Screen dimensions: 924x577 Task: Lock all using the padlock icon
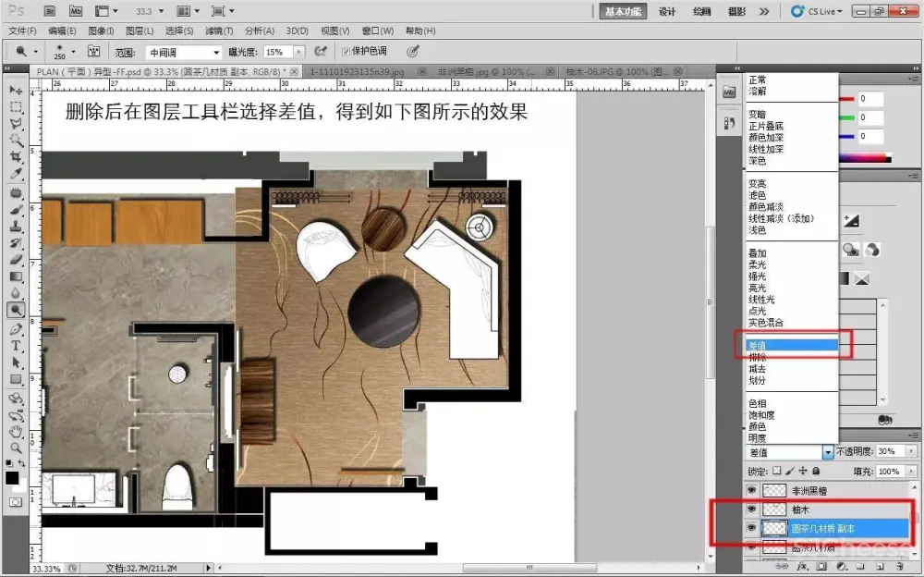816,472
